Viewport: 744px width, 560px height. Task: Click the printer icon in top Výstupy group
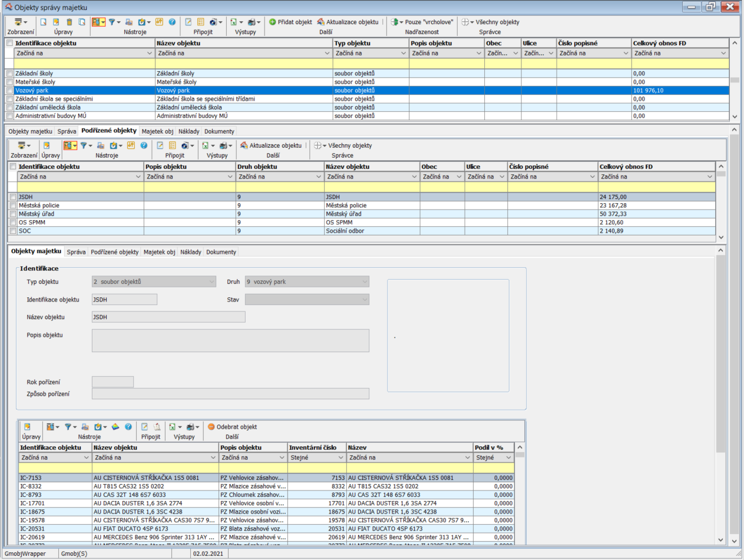(x=252, y=22)
